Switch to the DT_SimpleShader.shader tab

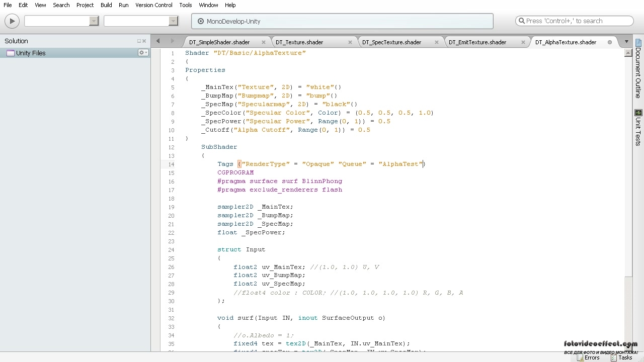[219, 42]
